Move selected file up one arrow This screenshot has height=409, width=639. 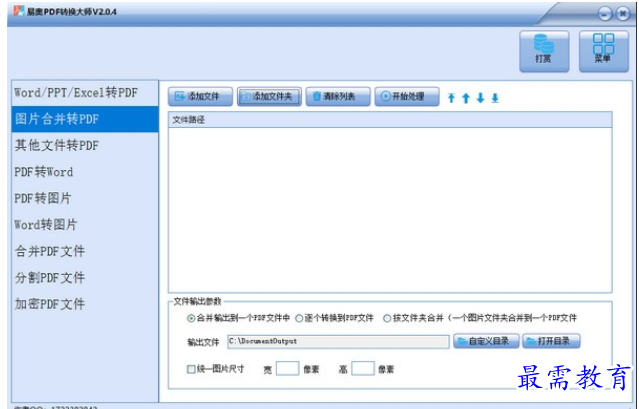coord(466,98)
